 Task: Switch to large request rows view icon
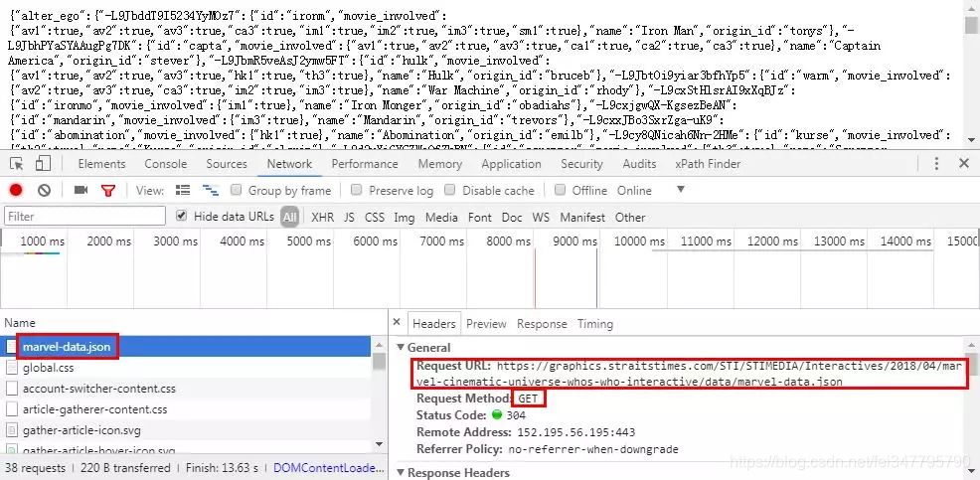point(183,190)
